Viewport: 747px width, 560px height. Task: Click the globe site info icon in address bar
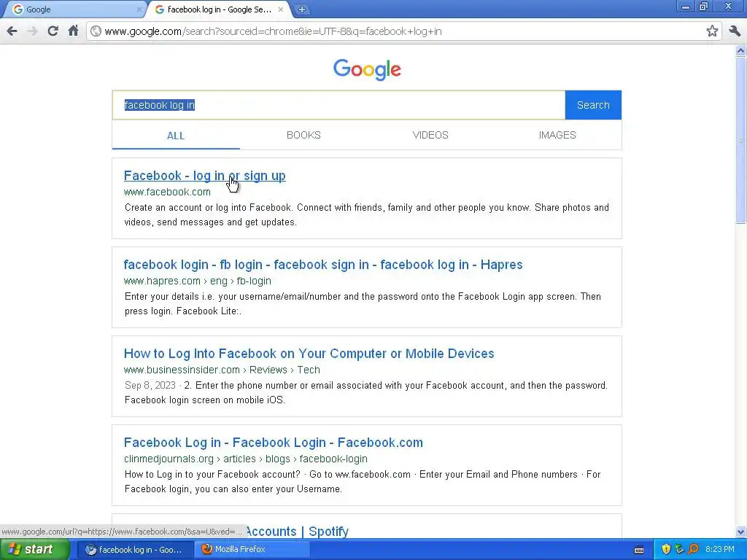tap(96, 31)
